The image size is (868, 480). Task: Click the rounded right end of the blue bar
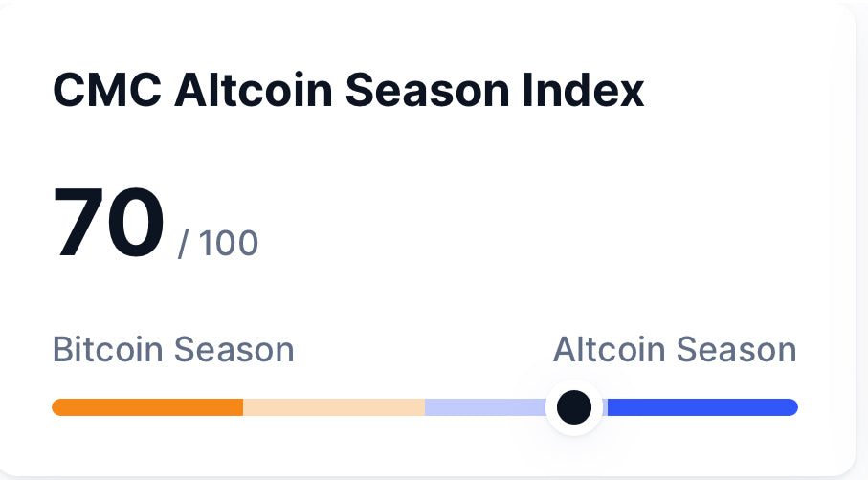tap(790, 407)
